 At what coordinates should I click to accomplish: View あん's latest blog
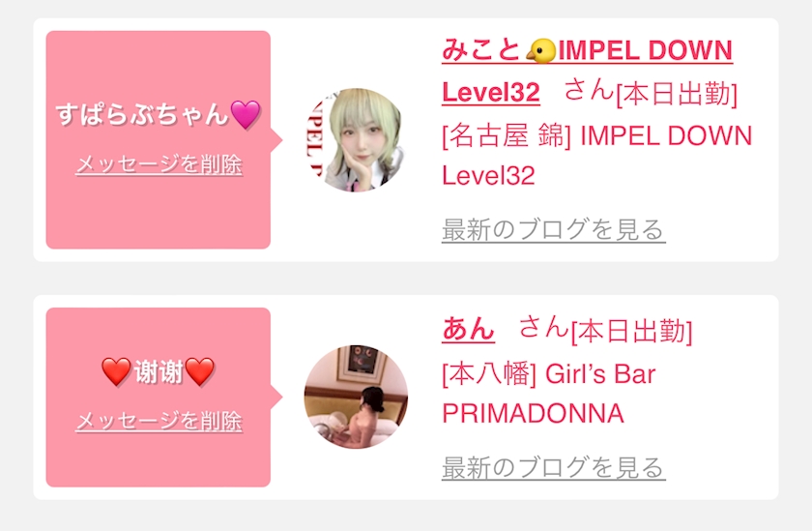[553, 467]
